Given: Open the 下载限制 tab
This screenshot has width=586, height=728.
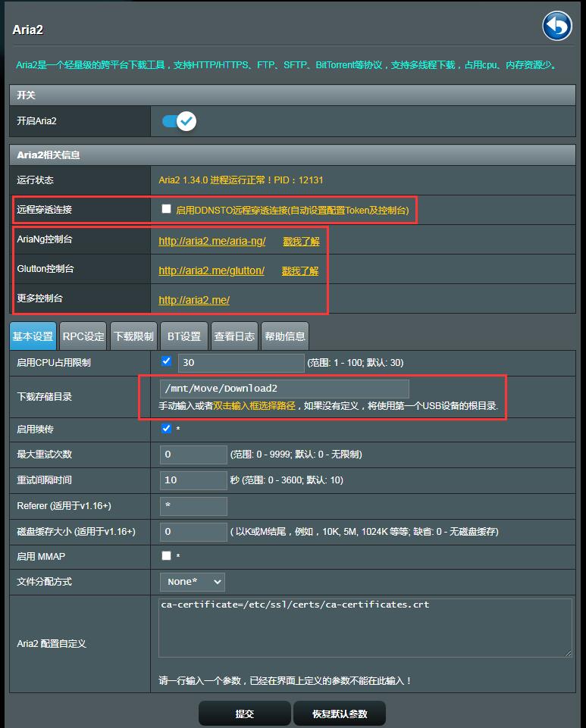Looking at the screenshot, I should coord(134,336).
